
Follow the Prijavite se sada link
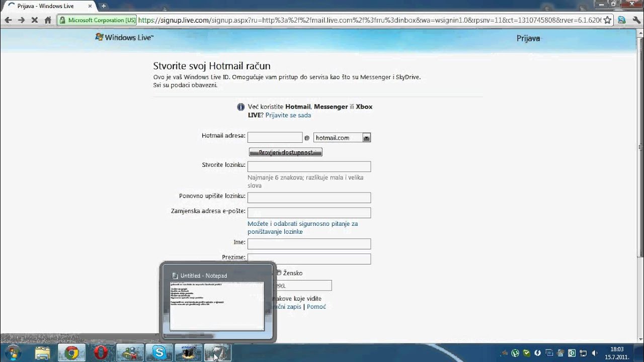pos(288,115)
